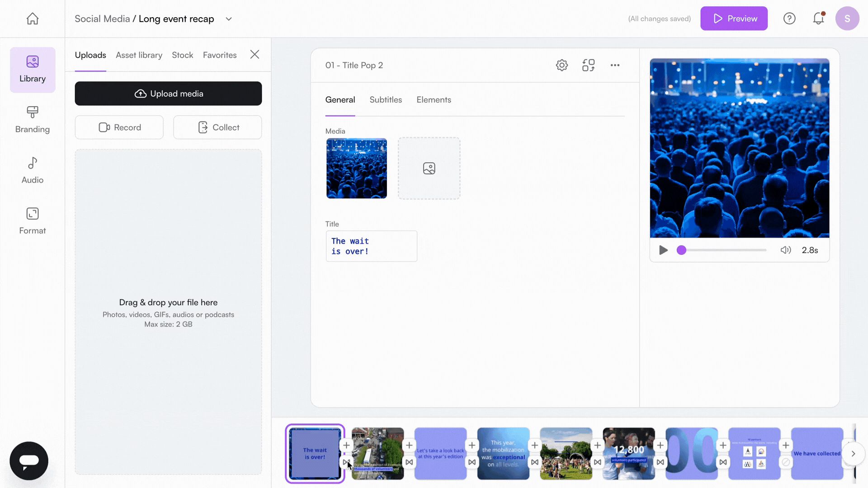Click the purple Preview button
Viewport: 868px width, 488px height.
point(734,19)
